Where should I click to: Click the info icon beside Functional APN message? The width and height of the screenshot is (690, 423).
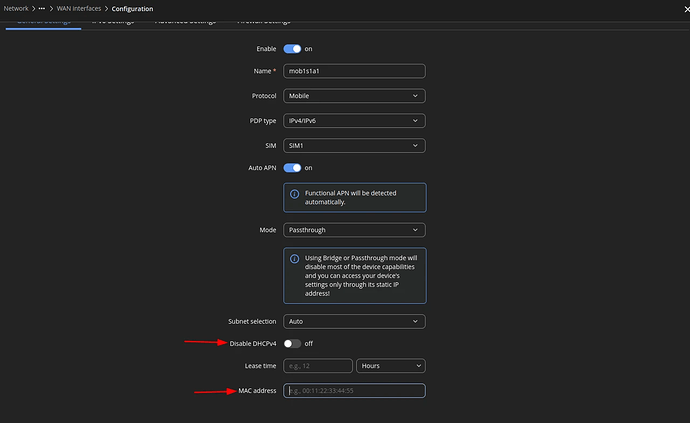pyautogui.click(x=294, y=194)
